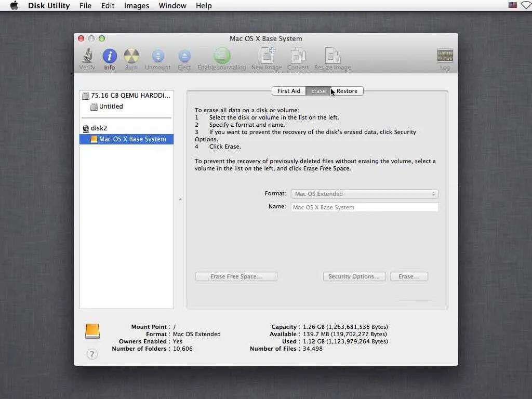Click the orange volume icon beside Mount Point
The image size is (532, 399).
pyautogui.click(x=92, y=331)
